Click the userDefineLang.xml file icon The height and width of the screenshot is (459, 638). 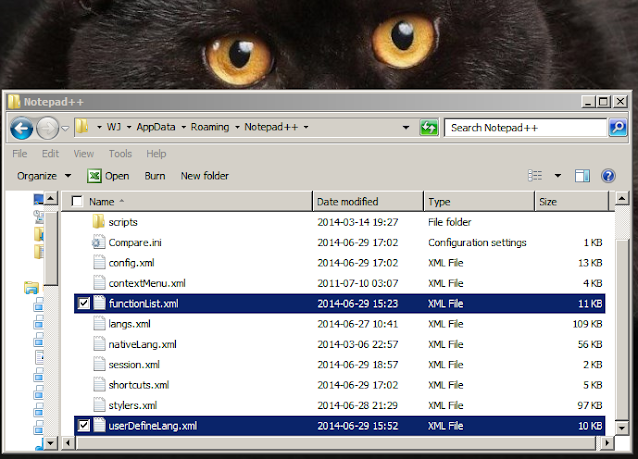pyautogui.click(x=99, y=425)
